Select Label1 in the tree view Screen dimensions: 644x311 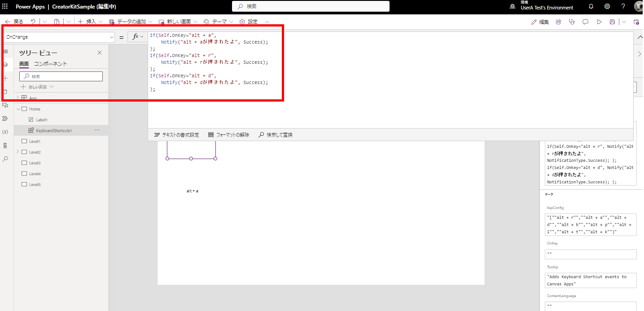[x=41, y=120]
